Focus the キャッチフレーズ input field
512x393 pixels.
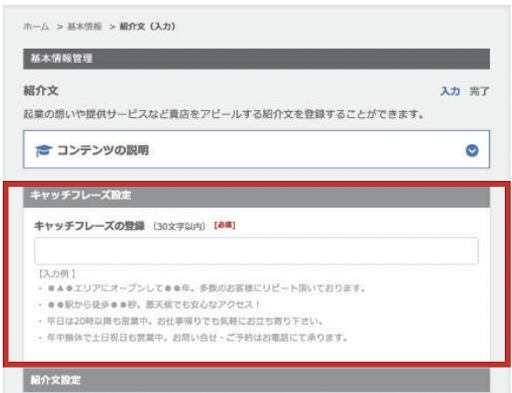coord(256,251)
